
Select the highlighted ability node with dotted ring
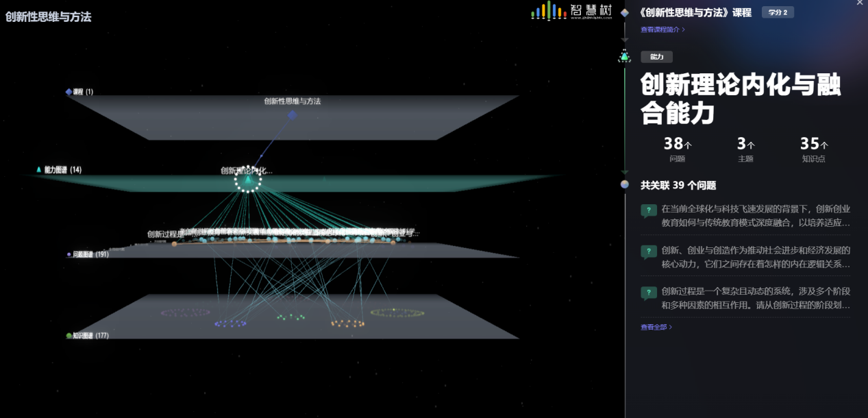pos(247,180)
